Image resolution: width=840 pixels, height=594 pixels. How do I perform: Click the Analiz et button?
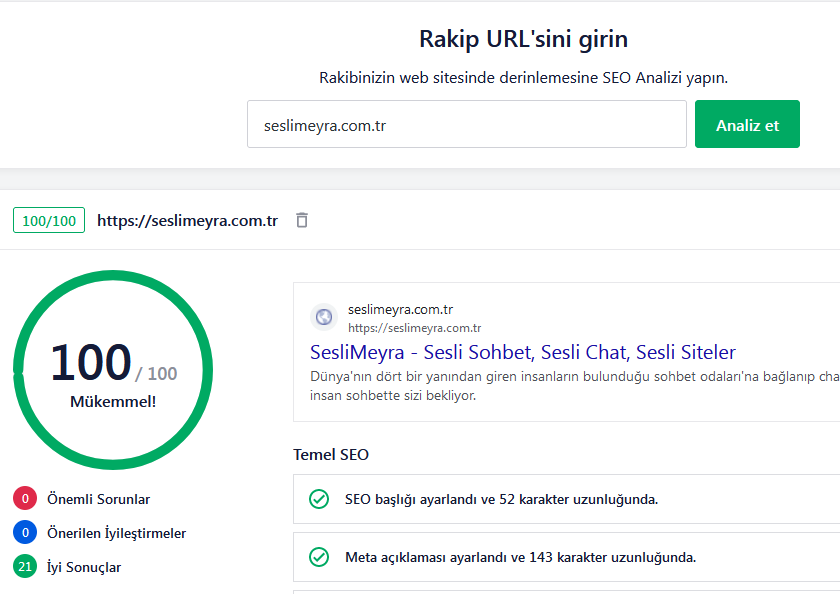[x=747, y=124]
